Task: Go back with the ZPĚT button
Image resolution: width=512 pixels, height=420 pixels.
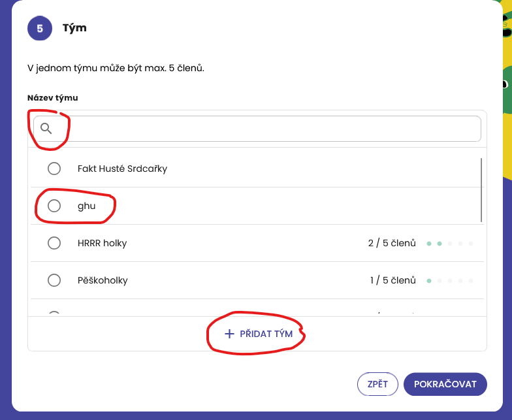Action: pyautogui.click(x=377, y=384)
